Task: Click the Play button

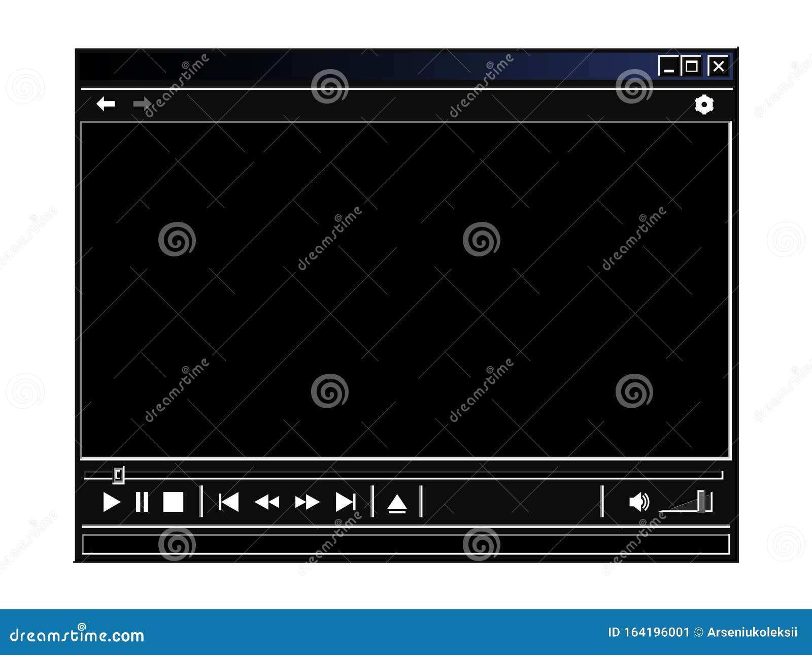Action: pos(111,502)
